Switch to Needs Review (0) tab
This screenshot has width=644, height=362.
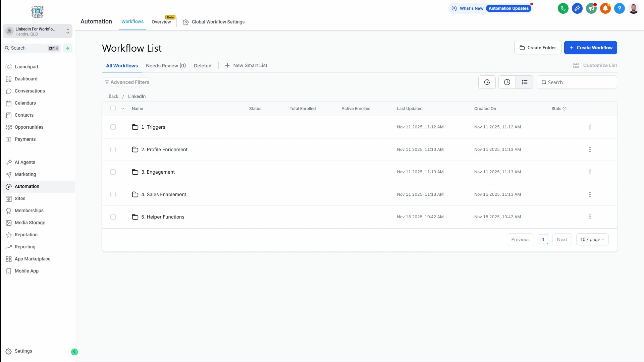click(x=166, y=66)
